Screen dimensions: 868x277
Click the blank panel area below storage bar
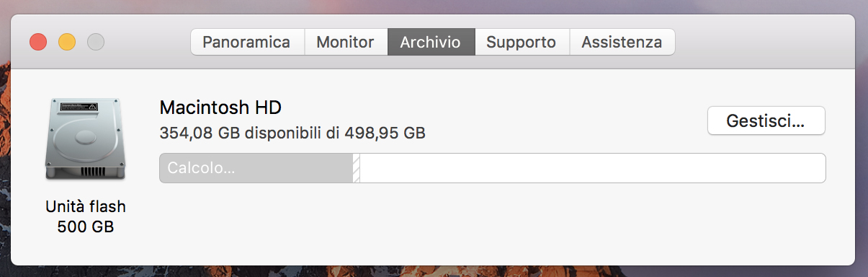pos(490,224)
